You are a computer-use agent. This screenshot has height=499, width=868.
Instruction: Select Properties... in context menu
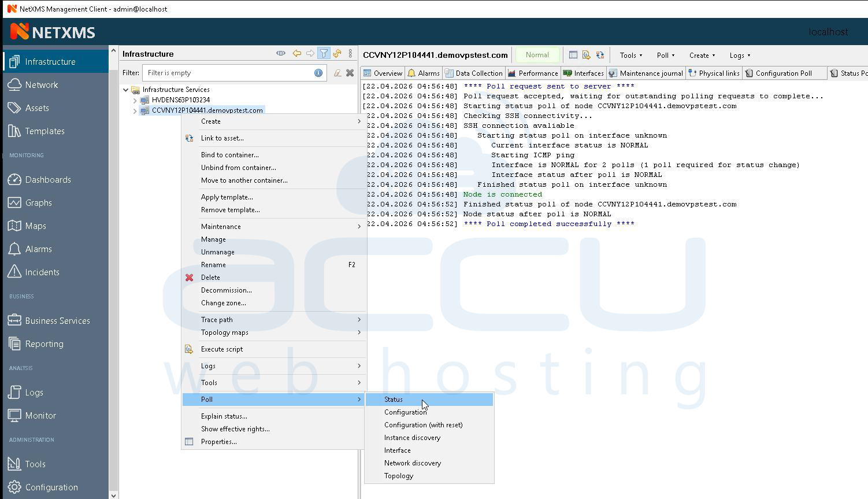(273, 442)
